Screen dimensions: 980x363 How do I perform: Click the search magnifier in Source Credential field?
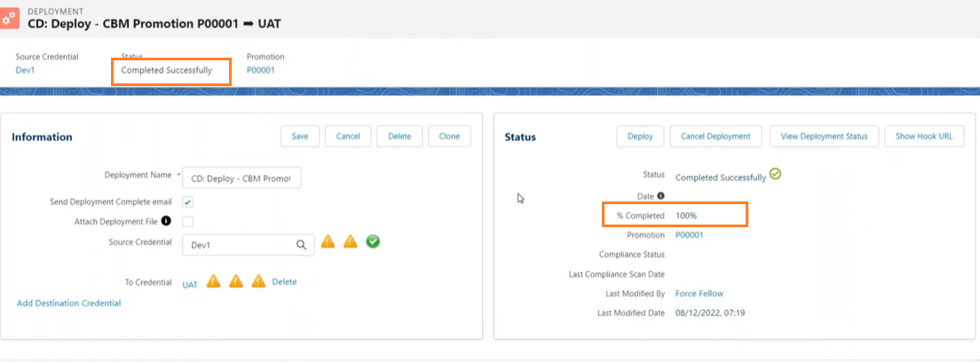coord(301,245)
